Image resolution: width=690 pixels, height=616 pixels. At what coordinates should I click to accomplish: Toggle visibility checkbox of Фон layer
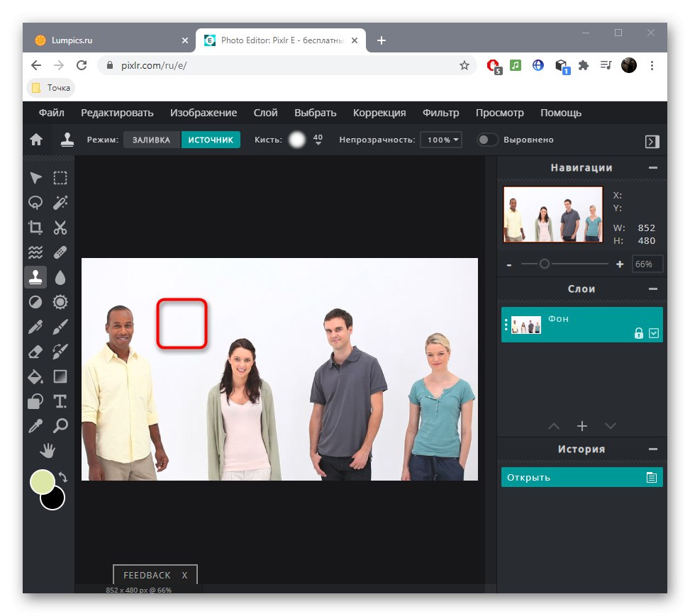(653, 333)
